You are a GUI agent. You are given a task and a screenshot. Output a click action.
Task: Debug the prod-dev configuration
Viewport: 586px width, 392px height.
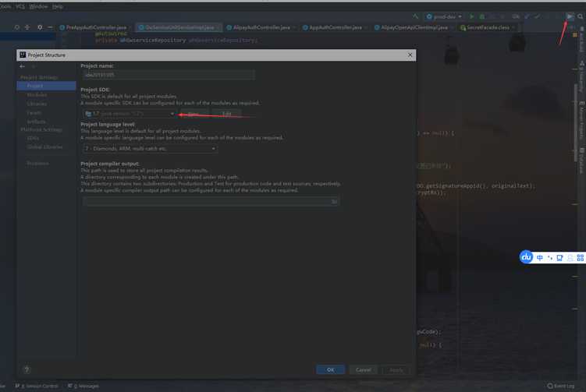[x=482, y=16]
